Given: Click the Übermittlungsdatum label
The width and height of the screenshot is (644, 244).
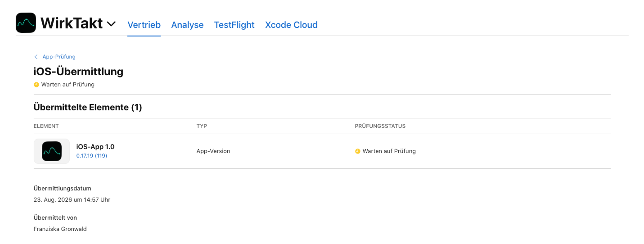Looking at the screenshot, I should [x=63, y=188].
